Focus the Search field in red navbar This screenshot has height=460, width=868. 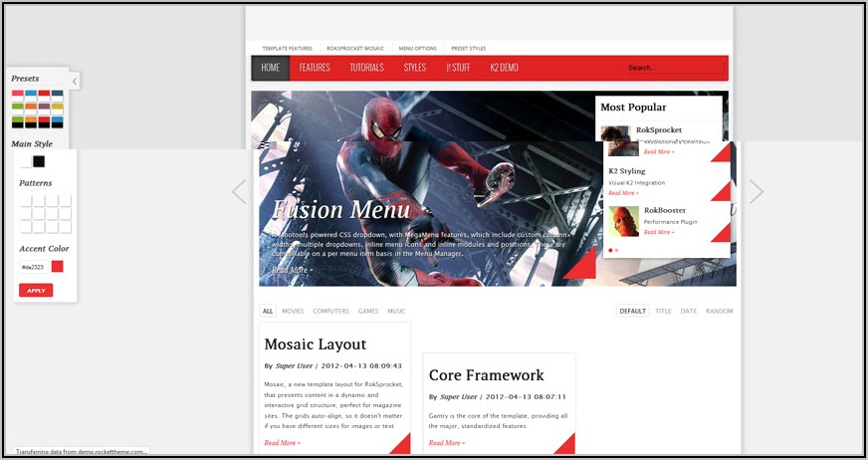[x=674, y=68]
